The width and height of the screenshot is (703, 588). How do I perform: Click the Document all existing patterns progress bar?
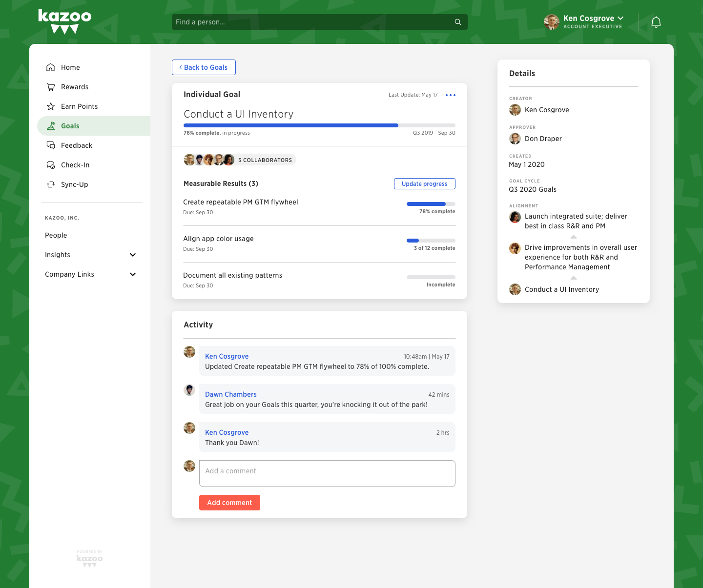point(431,277)
